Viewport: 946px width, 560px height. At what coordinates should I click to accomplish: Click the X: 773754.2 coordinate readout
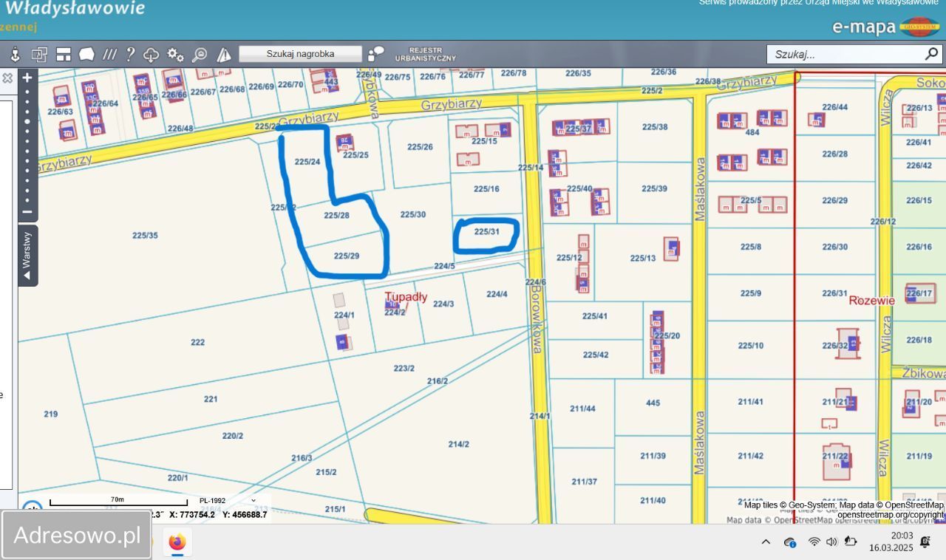tap(192, 514)
